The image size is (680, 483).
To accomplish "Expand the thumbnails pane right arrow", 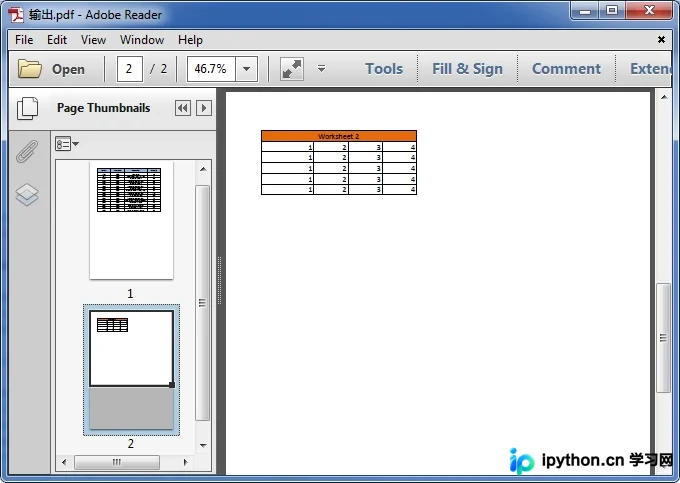I will tap(204, 108).
